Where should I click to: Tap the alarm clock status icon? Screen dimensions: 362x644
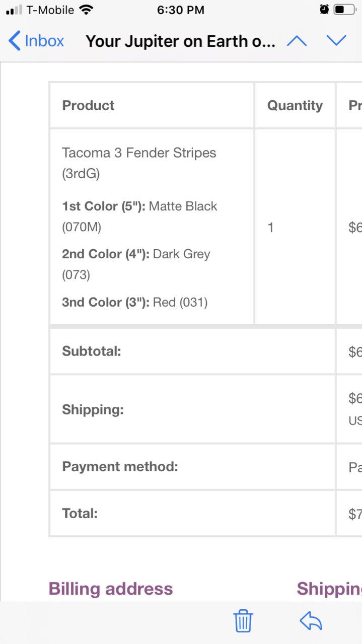pos(324,10)
